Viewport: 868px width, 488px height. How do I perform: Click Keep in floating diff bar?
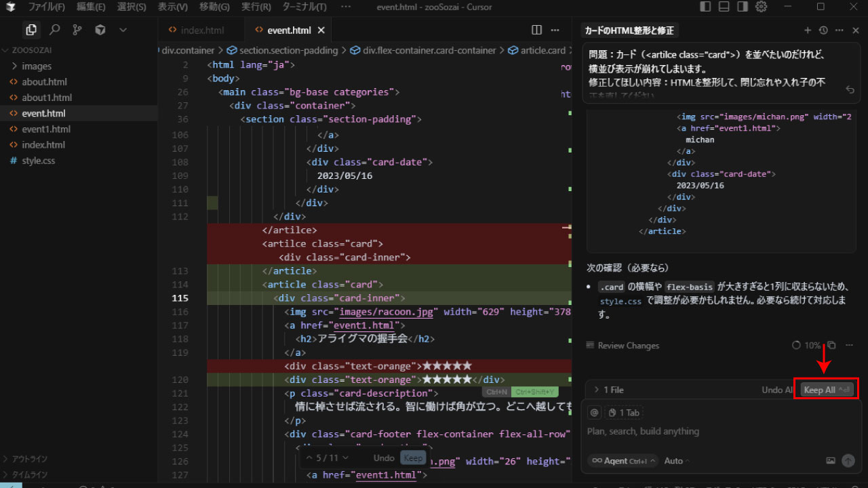click(413, 457)
